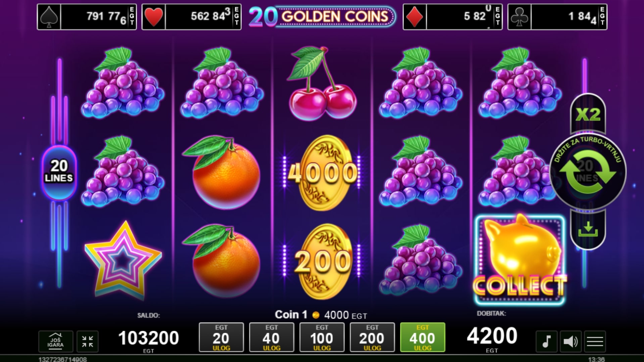Click the green spin arrows button

pyautogui.click(x=588, y=172)
